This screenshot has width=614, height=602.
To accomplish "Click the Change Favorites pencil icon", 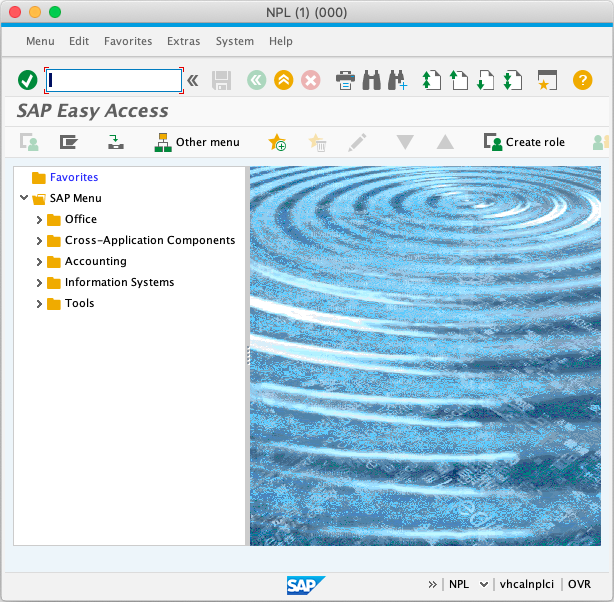I will pos(357,142).
